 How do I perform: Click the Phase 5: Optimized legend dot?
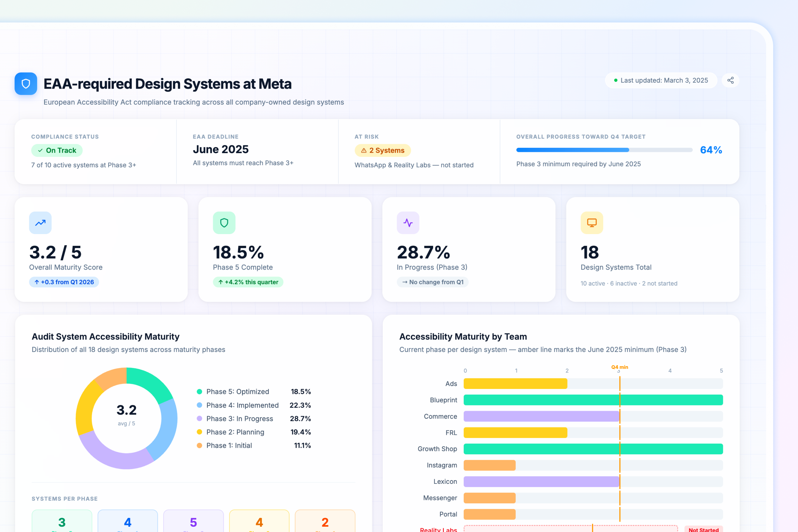tap(199, 392)
